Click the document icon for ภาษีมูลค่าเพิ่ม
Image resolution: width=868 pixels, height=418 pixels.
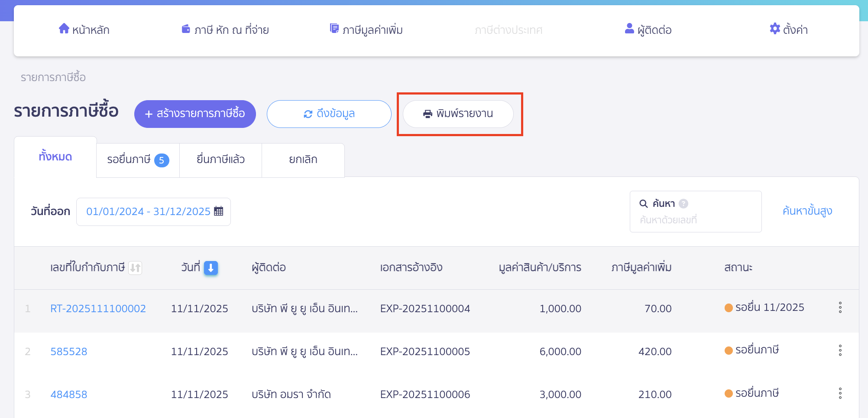334,29
